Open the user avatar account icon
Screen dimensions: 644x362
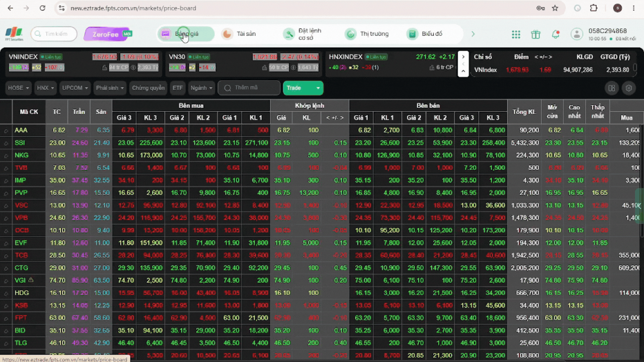tap(577, 34)
